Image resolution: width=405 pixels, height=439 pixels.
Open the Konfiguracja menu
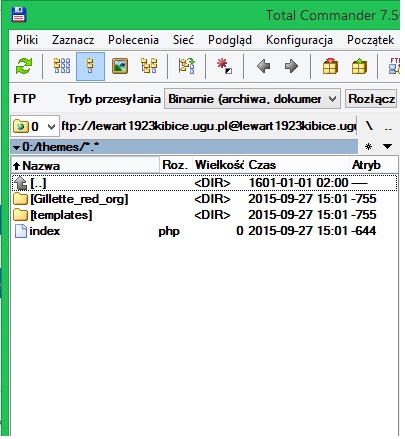point(299,40)
